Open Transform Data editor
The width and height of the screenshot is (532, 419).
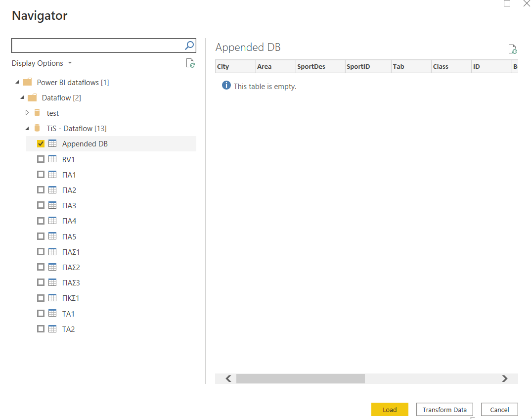(444, 410)
